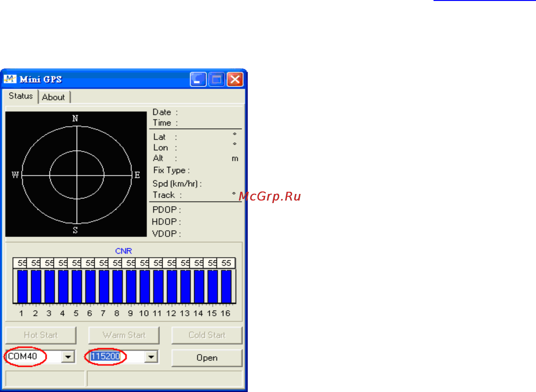Click the N compass label

click(x=75, y=119)
